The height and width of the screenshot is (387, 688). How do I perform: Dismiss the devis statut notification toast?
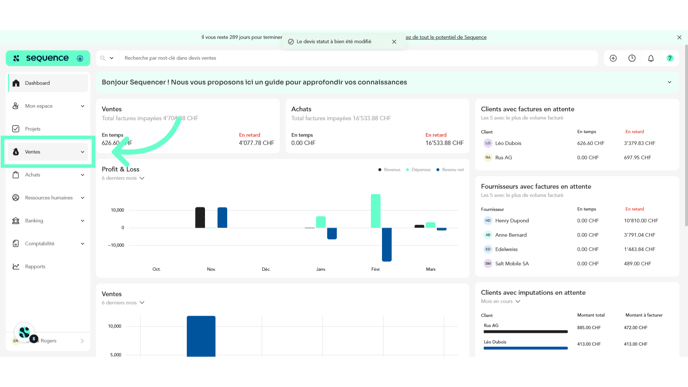[x=394, y=42]
